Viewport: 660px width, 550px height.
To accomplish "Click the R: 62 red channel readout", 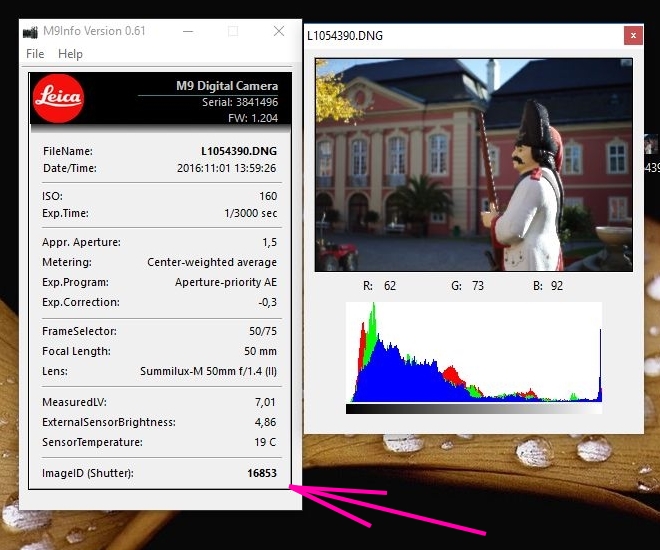I will pos(380,286).
